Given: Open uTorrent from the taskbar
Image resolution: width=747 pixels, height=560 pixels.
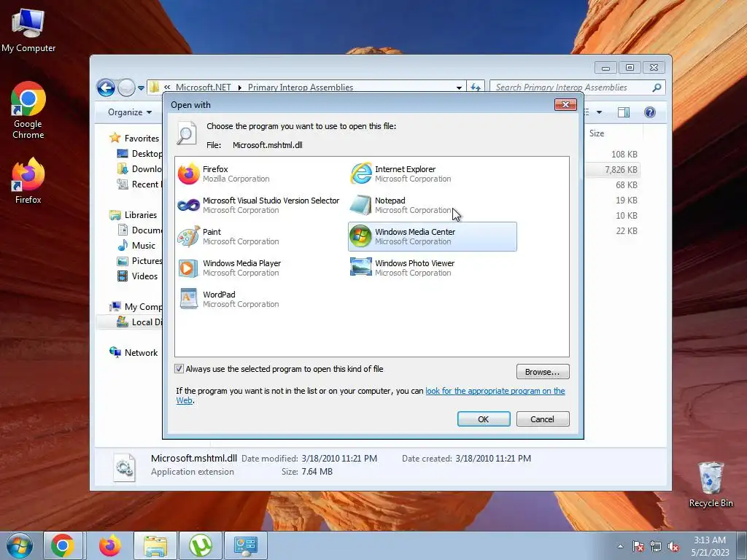Looking at the screenshot, I should point(201,545).
